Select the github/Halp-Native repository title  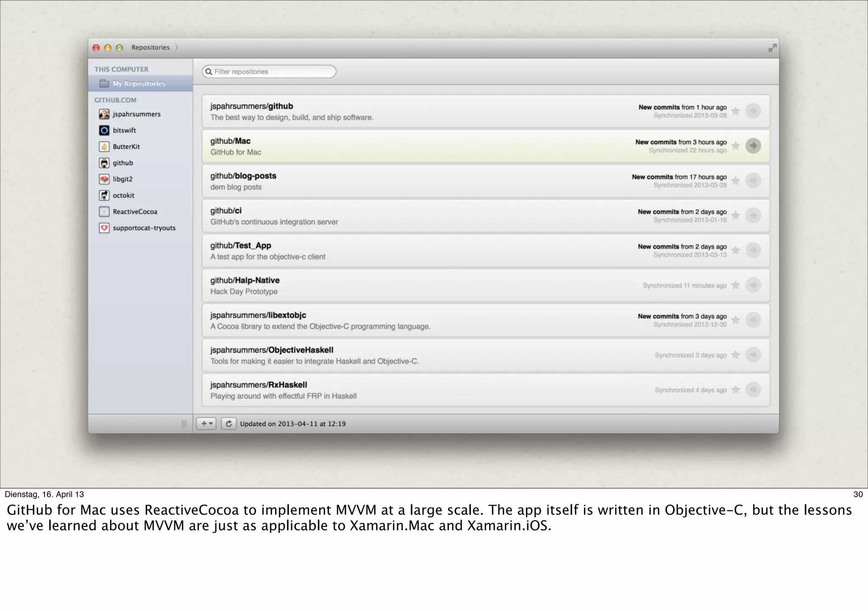(x=245, y=281)
